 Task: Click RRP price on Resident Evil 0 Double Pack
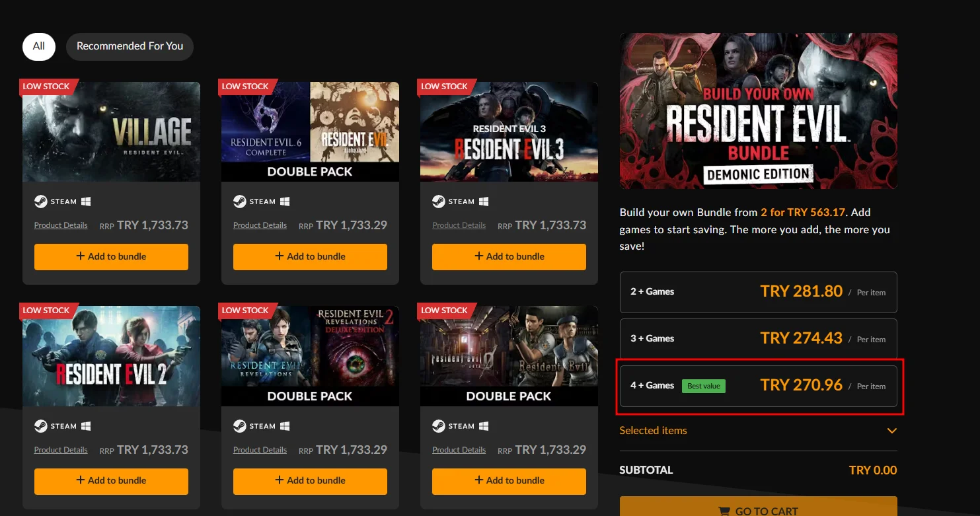[542, 450]
